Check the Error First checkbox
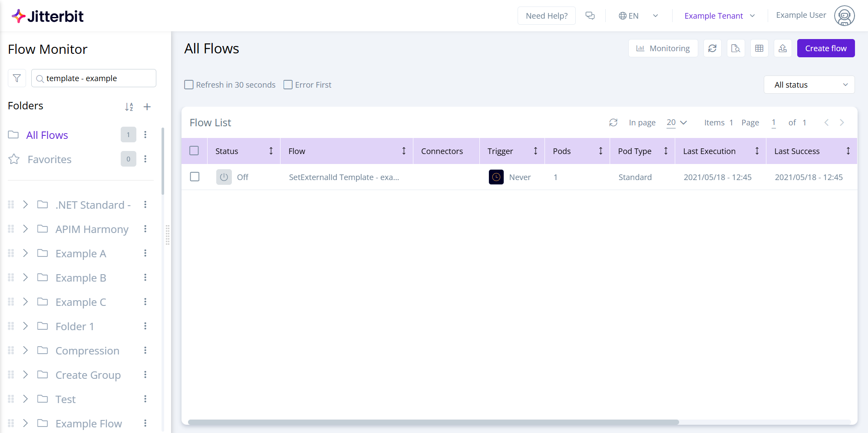Viewport: 868px width, 433px height. click(x=287, y=85)
